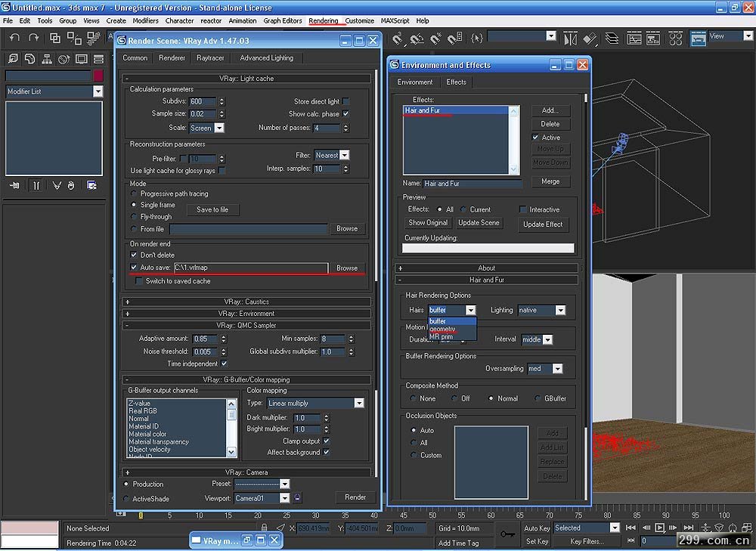Click the Render Scene teapot icon
The width and height of the screenshot is (756, 551).
[x=698, y=39]
